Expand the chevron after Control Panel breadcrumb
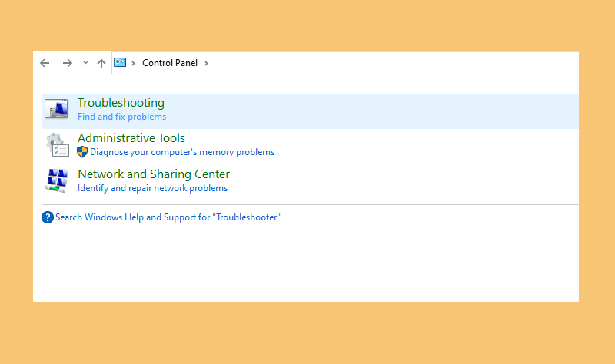The height and width of the screenshot is (364, 615). [x=206, y=63]
